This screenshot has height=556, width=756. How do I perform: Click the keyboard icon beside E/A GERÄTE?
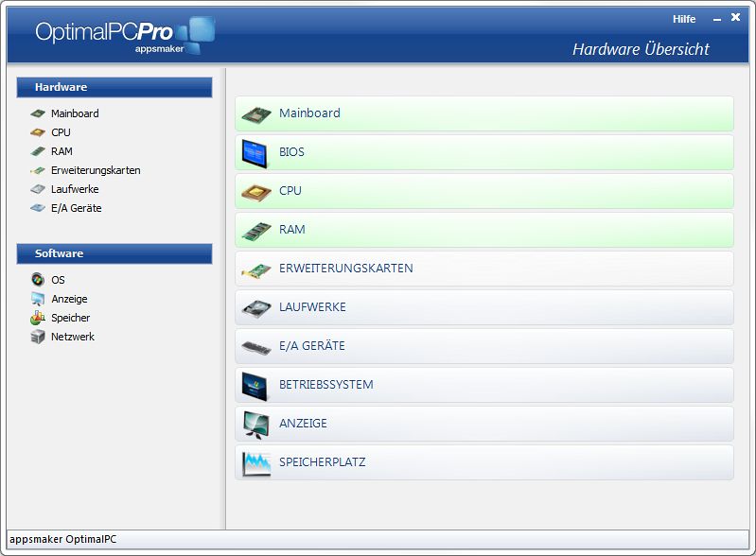pyautogui.click(x=256, y=347)
